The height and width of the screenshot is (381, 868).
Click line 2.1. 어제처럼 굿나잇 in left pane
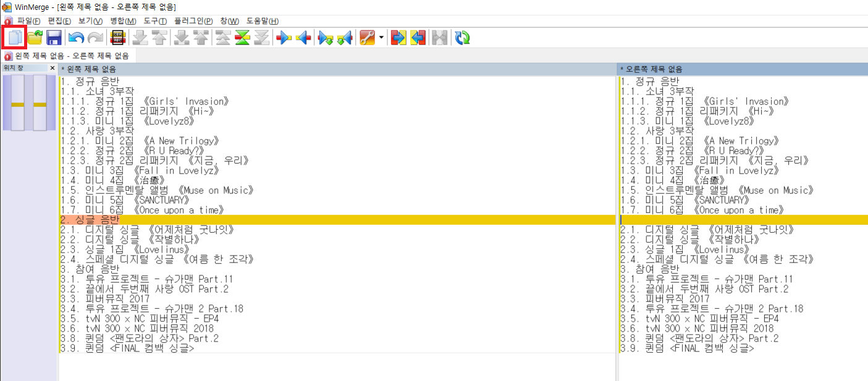point(148,230)
